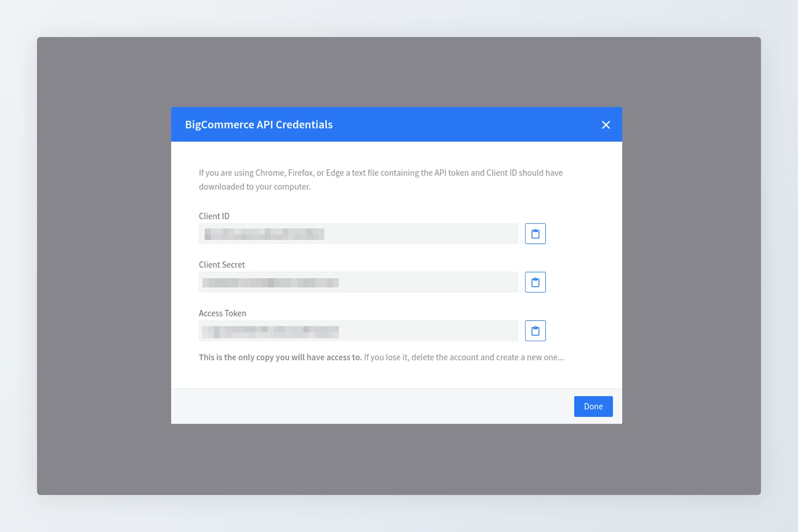The image size is (798, 532).
Task: Close the BigCommerce API Credentials dialog
Action: (606, 125)
